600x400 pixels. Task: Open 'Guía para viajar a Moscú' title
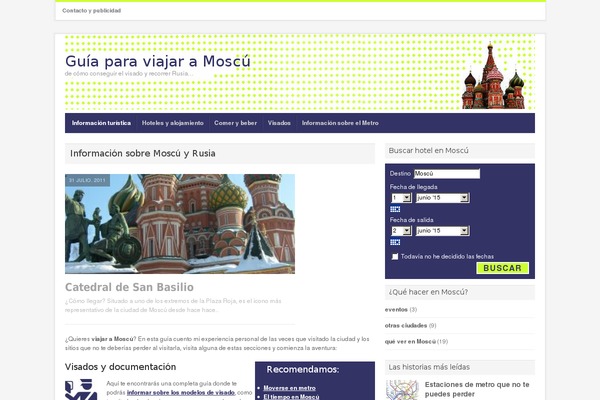tap(158, 61)
